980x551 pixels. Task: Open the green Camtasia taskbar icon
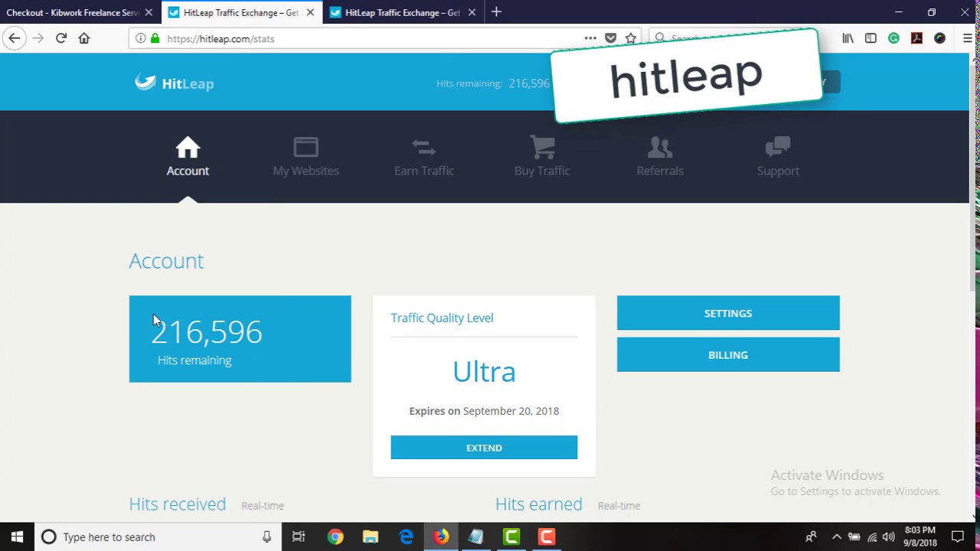click(511, 537)
